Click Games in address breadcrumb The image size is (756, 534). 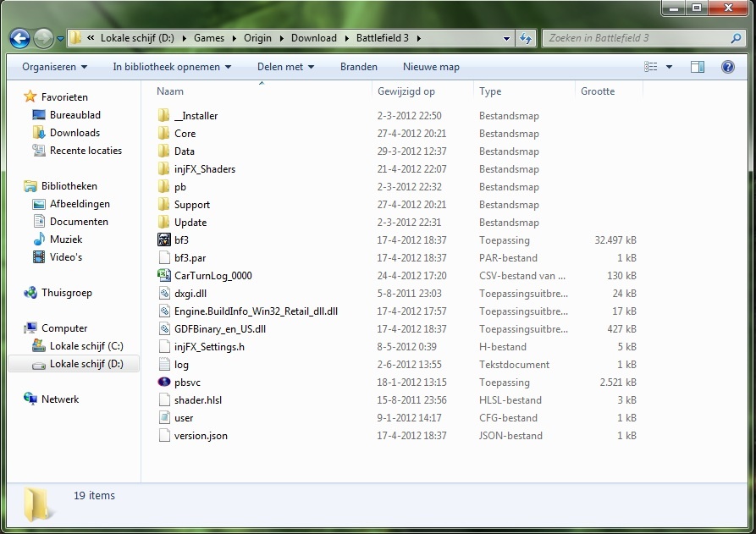tap(209, 38)
